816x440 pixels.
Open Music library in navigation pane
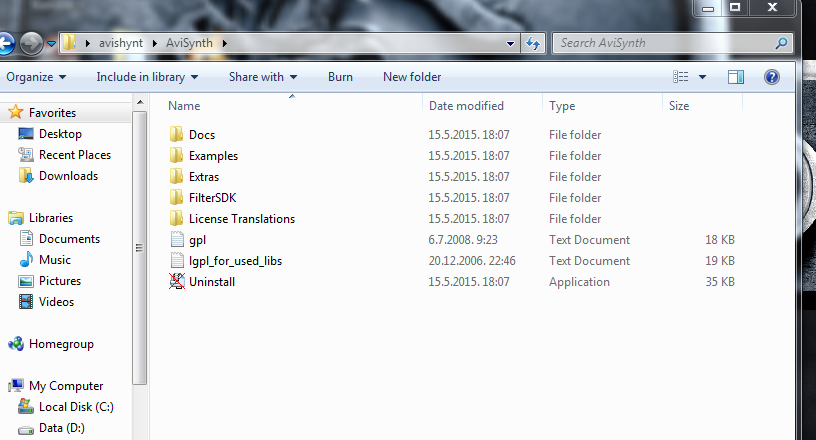55,260
